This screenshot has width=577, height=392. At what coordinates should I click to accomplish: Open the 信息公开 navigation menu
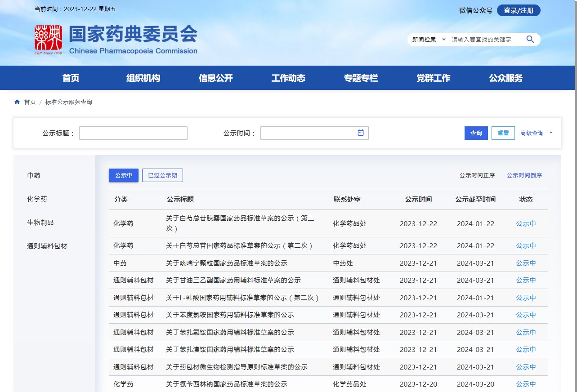(216, 78)
